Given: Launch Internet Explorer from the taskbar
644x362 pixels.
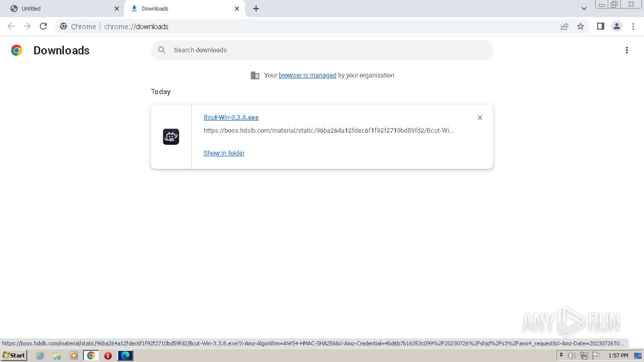Looking at the screenshot, I should coord(40,355).
